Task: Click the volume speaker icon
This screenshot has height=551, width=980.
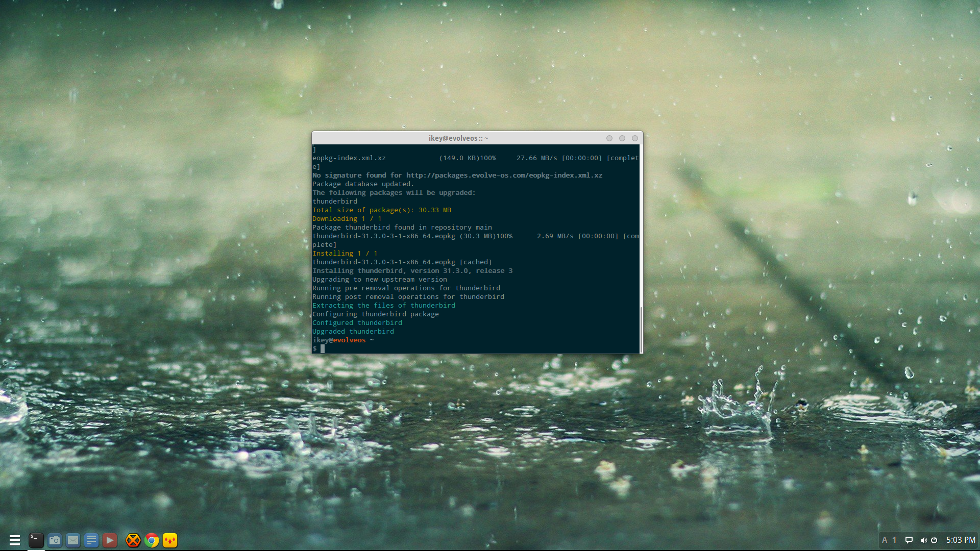Action: coord(923,540)
